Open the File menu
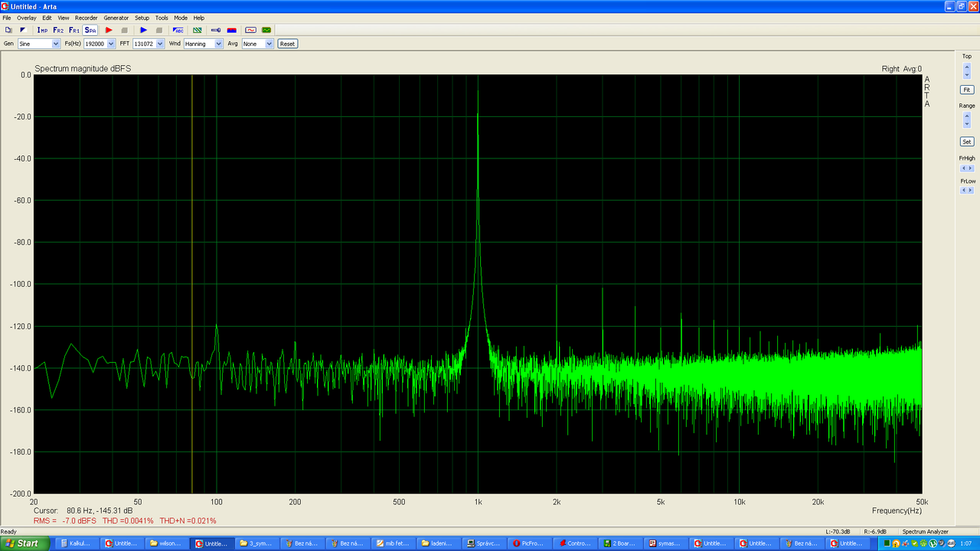 pos(7,18)
